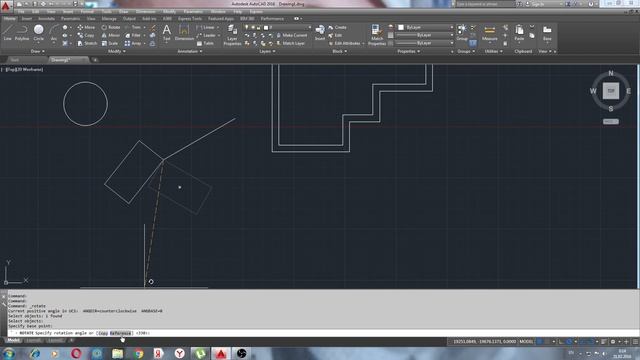Click Match Properties icon
The height and width of the screenshot is (360, 640).
(x=377, y=35)
